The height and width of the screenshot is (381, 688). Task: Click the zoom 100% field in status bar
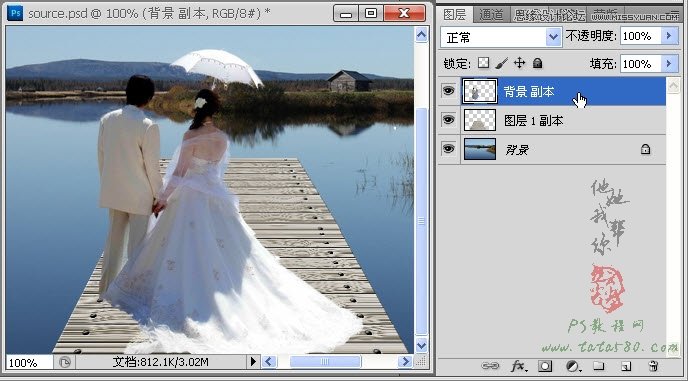29,362
